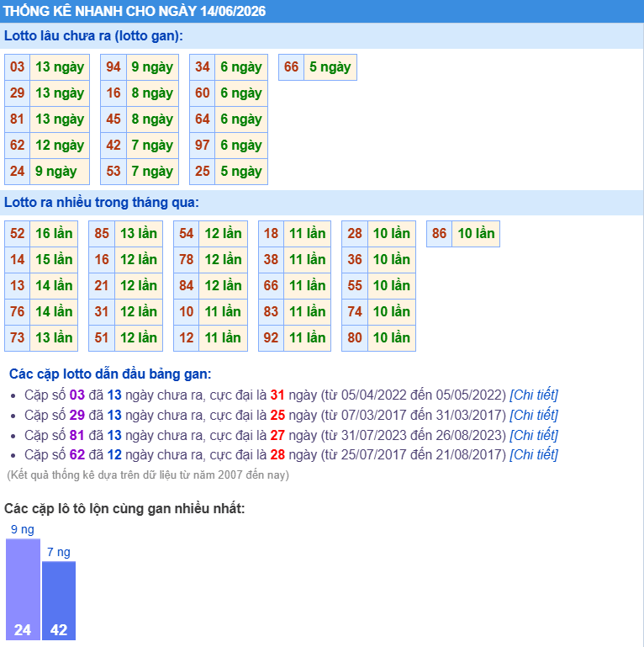Click 'Lotto lâu chưa ra' section heading

click(x=93, y=36)
